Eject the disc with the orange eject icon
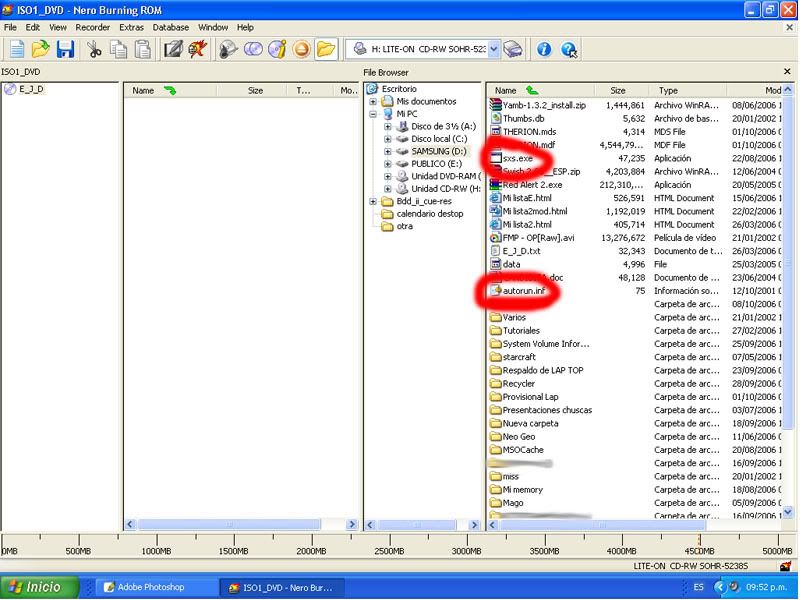Image resolution: width=800 pixels, height=600 pixels. (302, 49)
